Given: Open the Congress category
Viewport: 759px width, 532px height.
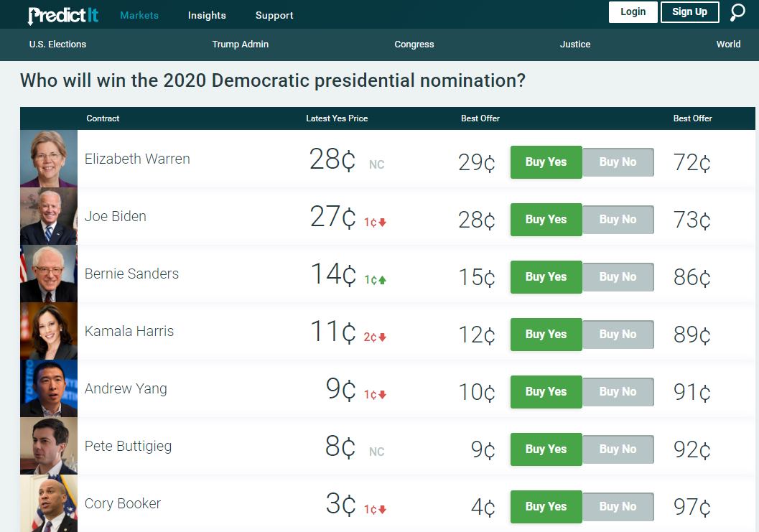Looking at the screenshot, I should point(414,45).
